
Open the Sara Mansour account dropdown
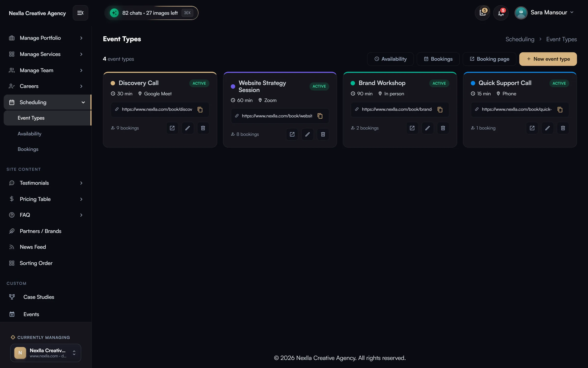544,13
